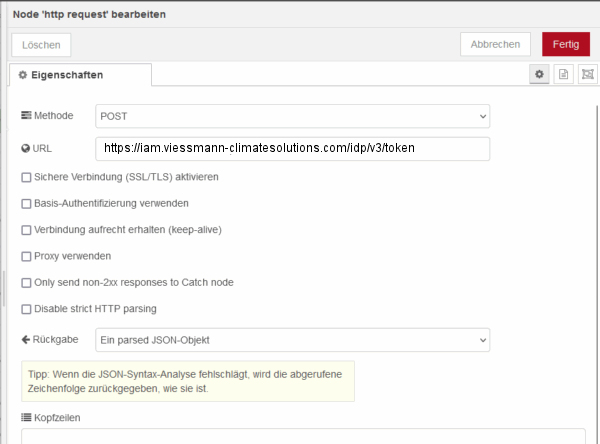Image resolution: width=600 pixels, height=444 pixels.
Task: Open the node properties gear icon
Action: [x=539, y=74]
